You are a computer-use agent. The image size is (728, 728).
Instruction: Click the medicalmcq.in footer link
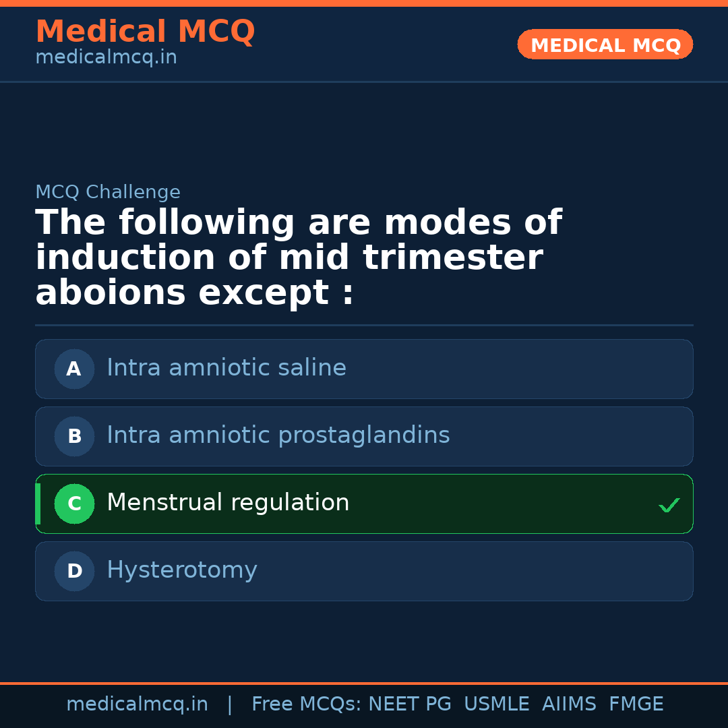pos(138,704)
